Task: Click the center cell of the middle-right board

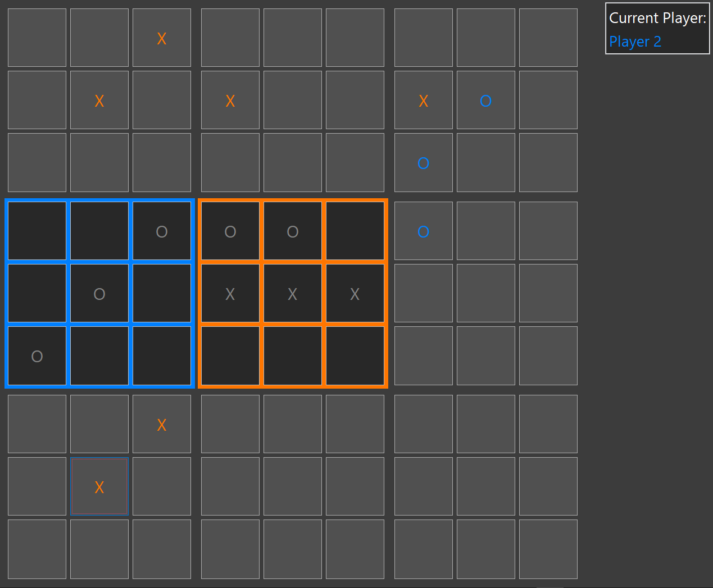Action: tap(485, 293)
